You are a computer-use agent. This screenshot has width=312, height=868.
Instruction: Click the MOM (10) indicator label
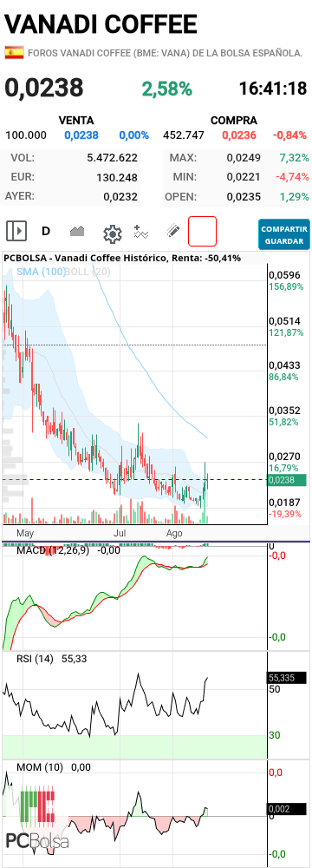(40, 767)
